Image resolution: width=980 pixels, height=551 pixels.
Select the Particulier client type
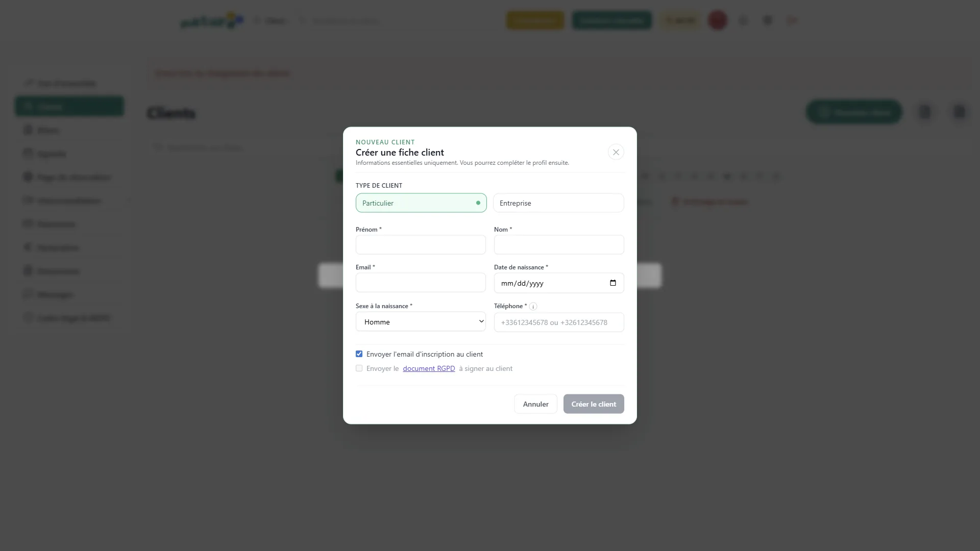click(x=421, y=203)
